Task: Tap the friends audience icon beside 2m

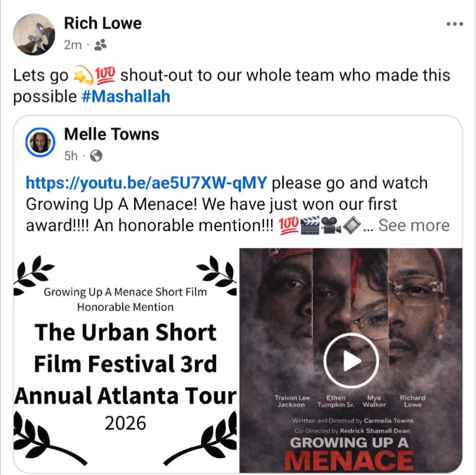Action: [x=100, y=45]
